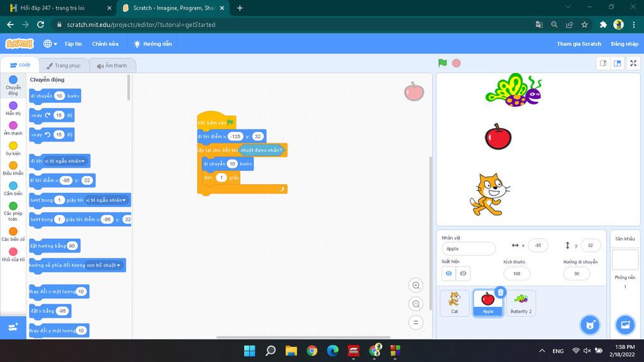
Task: Select the Apple sprite thumbnail
Action: click(x=487, y=303)
